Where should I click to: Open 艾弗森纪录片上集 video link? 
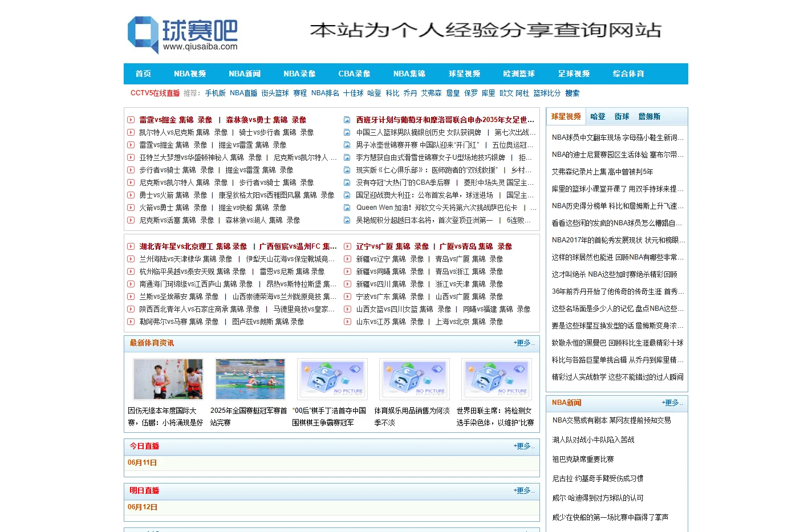[x=602, y=172]
